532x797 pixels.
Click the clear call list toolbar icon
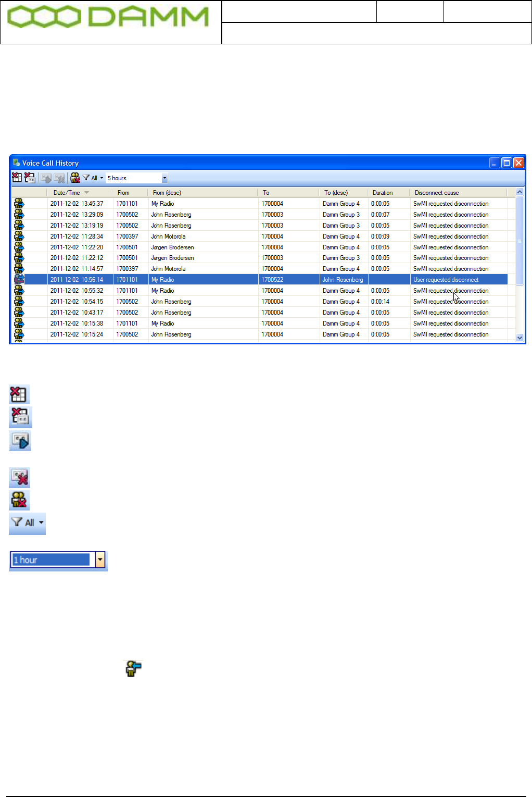17,178
